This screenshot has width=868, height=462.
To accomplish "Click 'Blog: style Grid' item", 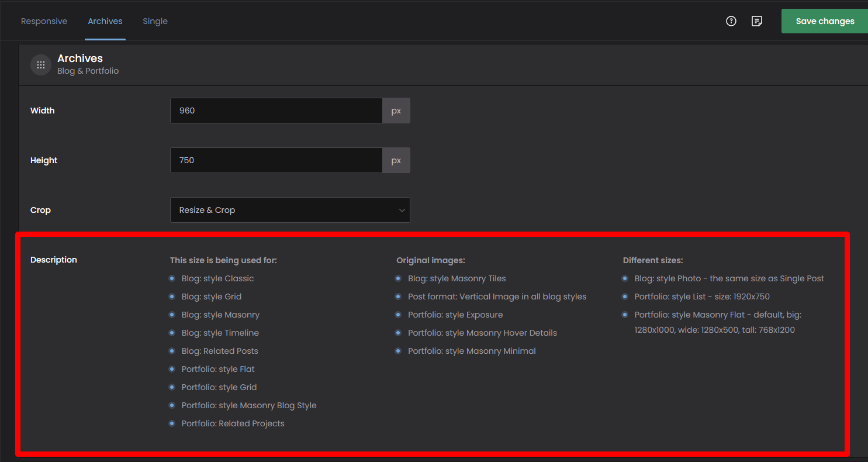I will click(x=212, y=296).
